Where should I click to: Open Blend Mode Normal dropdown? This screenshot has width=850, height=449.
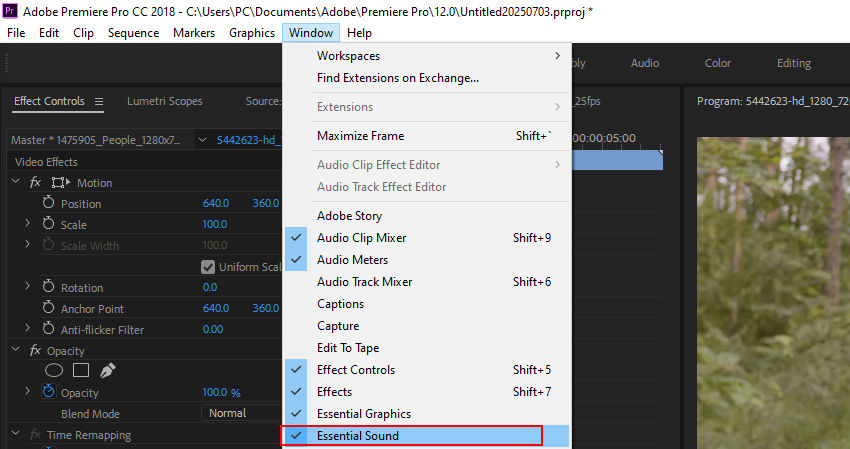click(x=242, y=413)
